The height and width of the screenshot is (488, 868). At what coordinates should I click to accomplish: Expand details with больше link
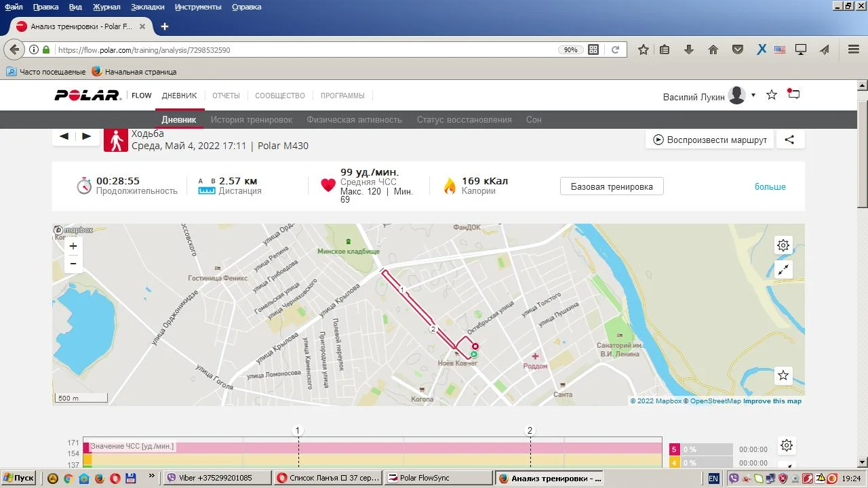pos(770,186)
